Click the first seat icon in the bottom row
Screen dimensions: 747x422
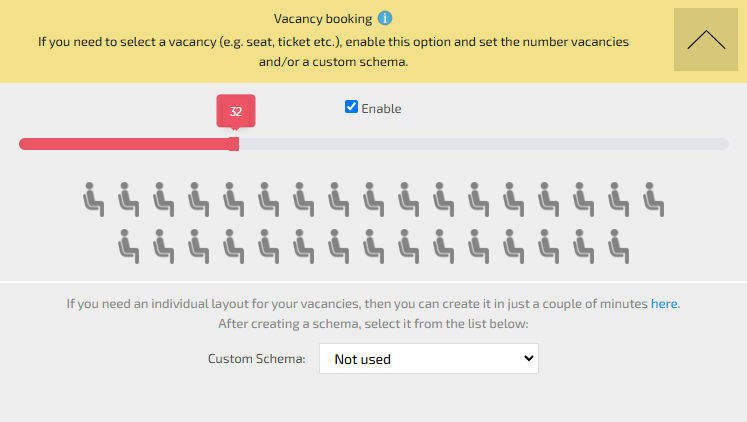[128, 246]
